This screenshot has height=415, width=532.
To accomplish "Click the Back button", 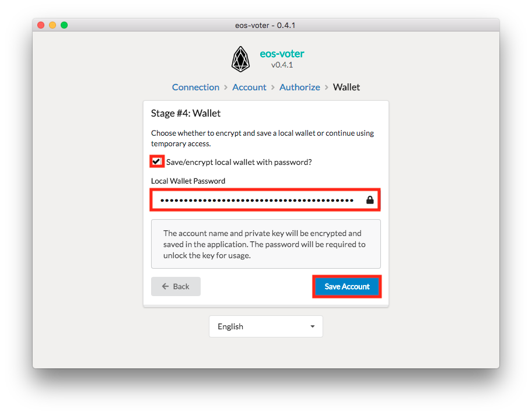I will coord(176,287).
